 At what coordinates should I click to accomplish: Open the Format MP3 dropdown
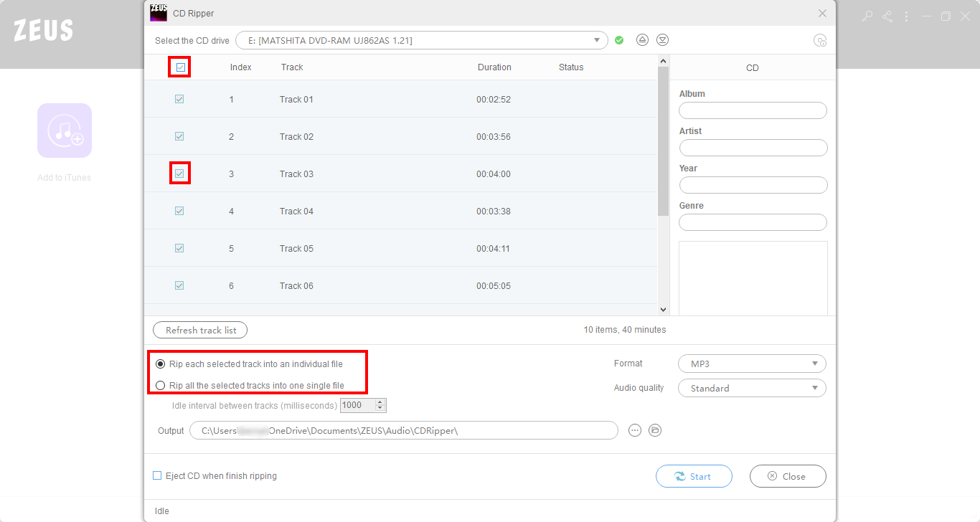(752, 364)
